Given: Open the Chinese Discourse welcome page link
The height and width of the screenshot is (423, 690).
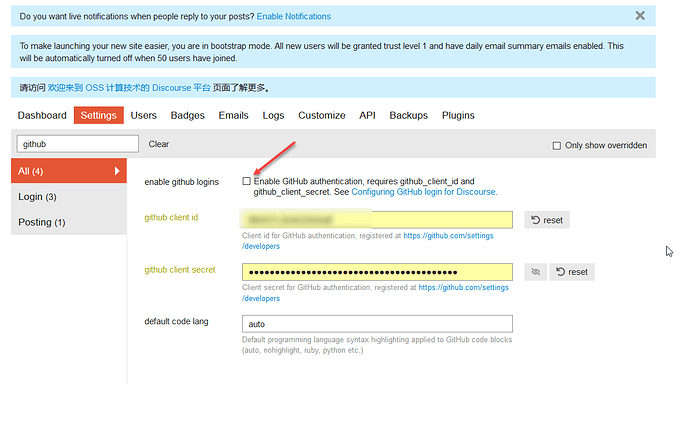Looking at the screenshot, I should click(129, 88).
